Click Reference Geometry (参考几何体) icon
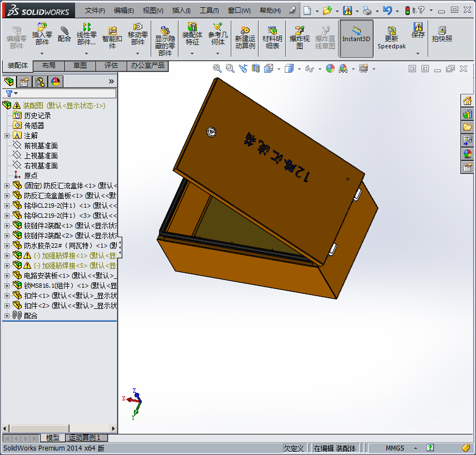Viewport: 476px width, 455px height. pos(217,34)
